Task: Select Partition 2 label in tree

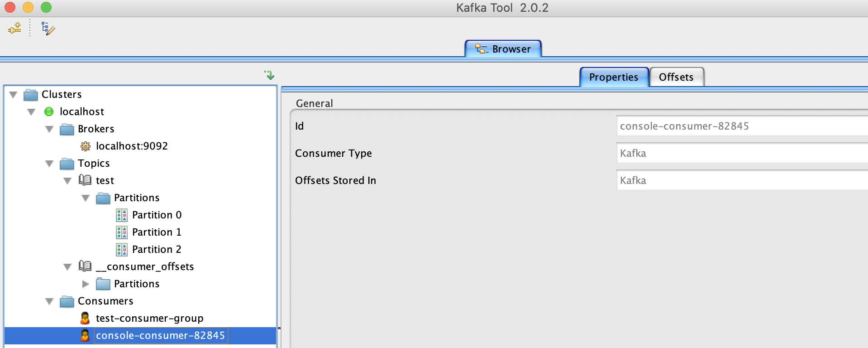Action: coord(157,249)
